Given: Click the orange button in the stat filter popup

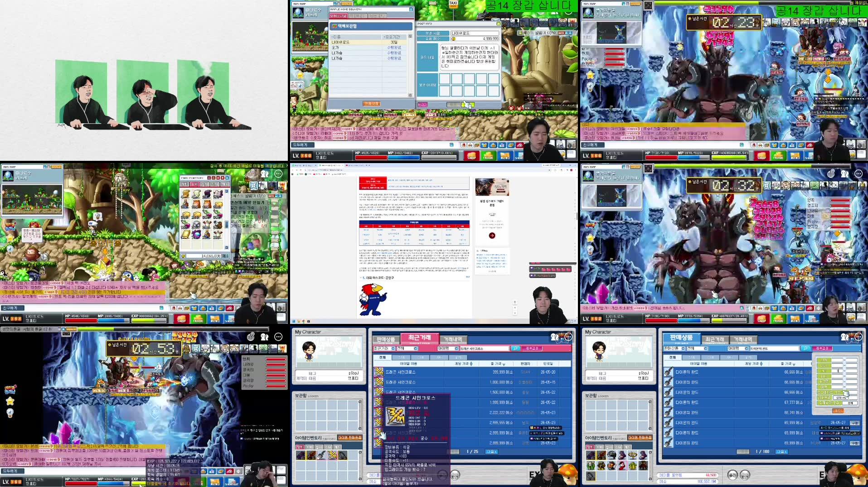Looking at the screenshot, I should point(838,410).
